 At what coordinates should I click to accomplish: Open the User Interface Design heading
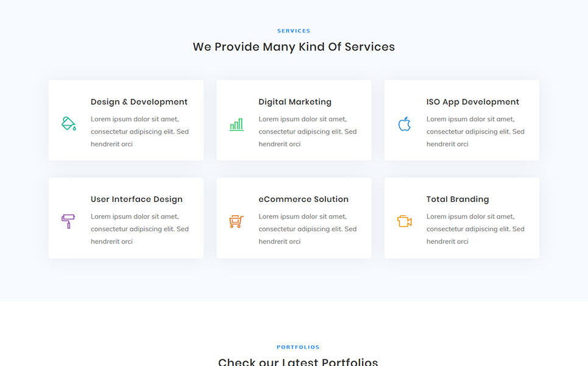(136, 199)
